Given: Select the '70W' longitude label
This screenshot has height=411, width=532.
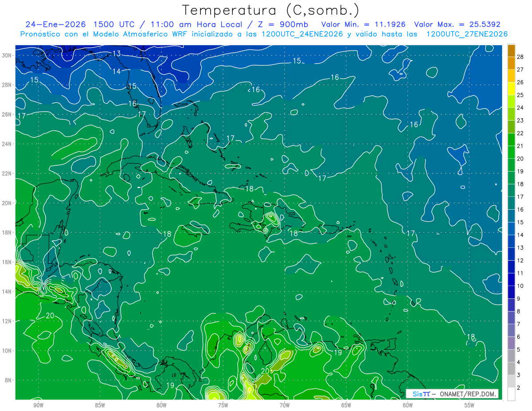Looking at the screenshot, I should coord(285,405).
